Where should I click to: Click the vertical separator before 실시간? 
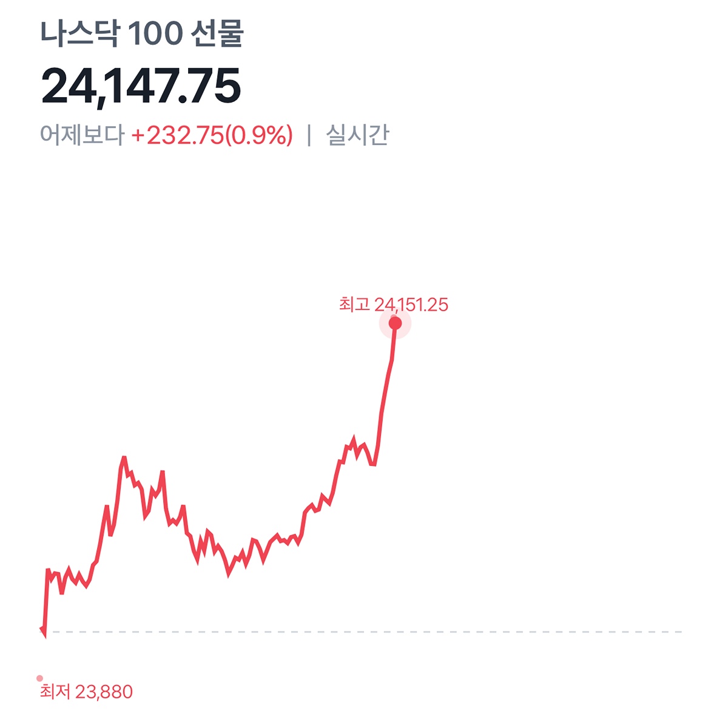coord(309,135)
